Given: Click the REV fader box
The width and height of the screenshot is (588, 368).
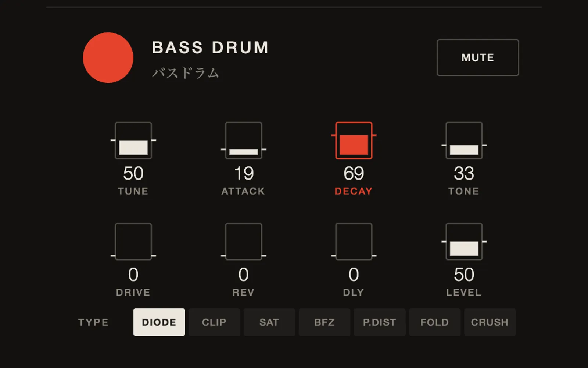Looking at the screenshot, I should 244,242.
